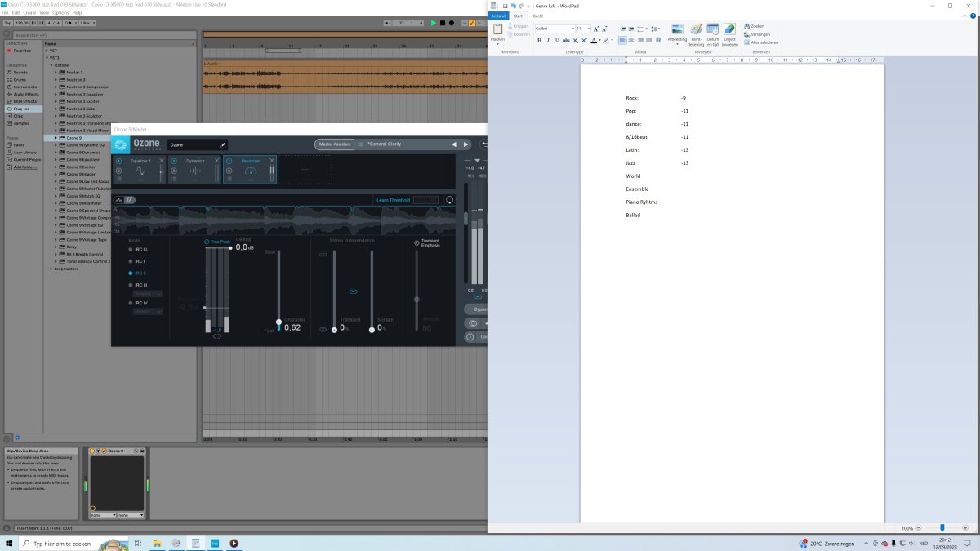Add a module with plus slot
980x551 pixels.
coord(305,170)
